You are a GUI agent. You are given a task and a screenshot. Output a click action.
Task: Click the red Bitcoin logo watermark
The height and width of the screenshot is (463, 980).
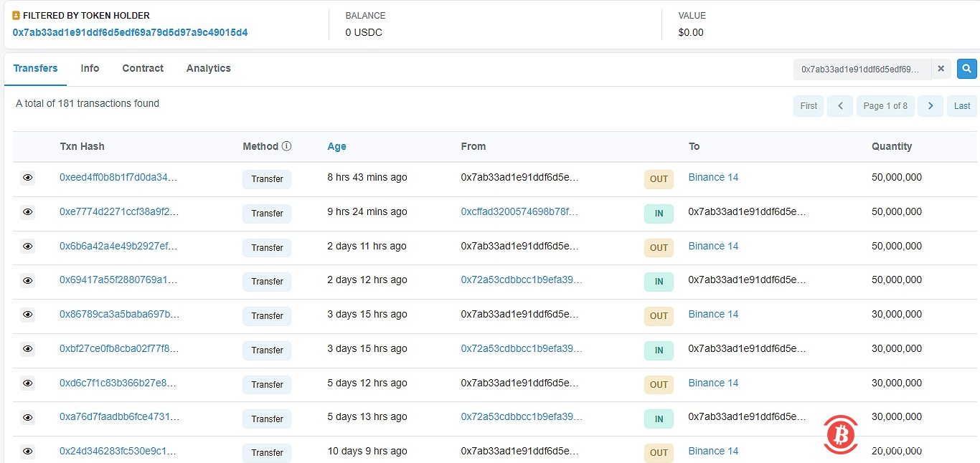pos(840,434)
